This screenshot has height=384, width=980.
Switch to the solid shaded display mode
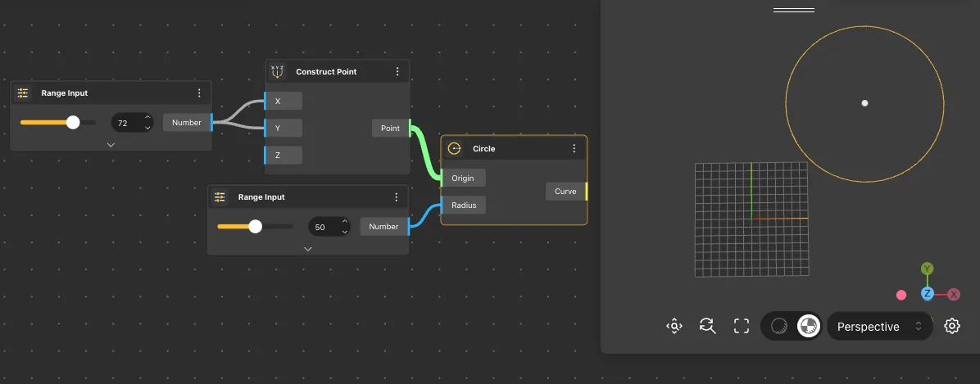(808, 326)
